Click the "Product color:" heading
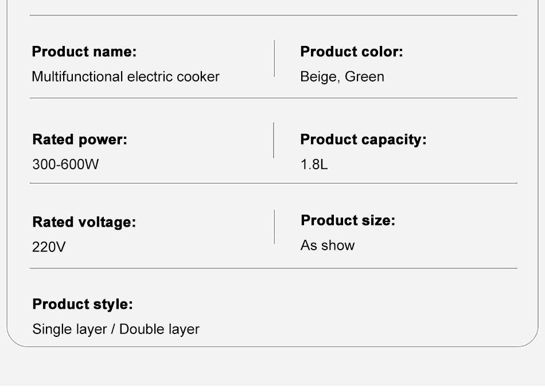545x392 pixels. 352,52
